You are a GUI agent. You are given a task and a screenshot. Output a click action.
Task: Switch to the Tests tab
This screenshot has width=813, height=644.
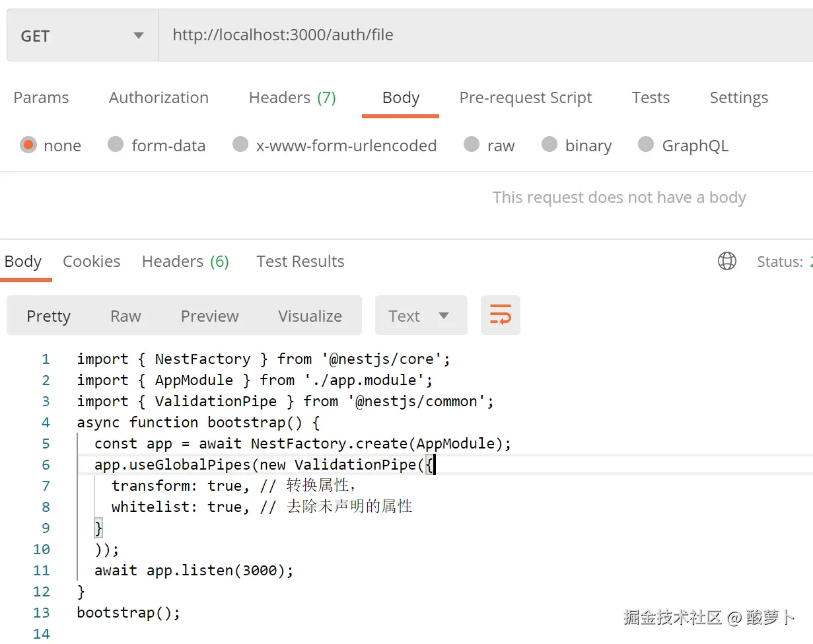(651, 98)
